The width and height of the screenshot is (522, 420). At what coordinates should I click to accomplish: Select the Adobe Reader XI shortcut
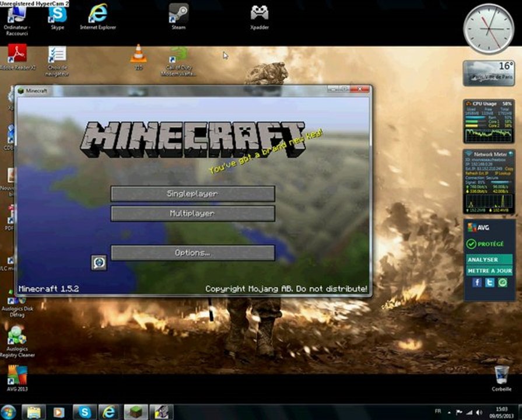tap(17, 57)
